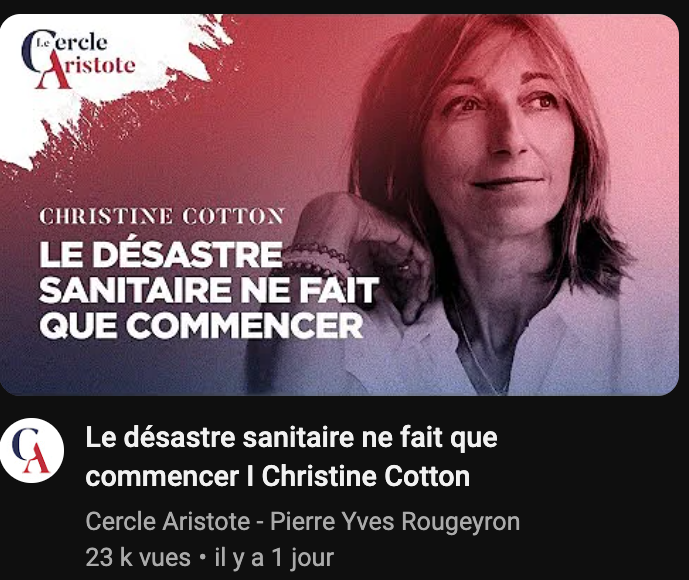Click the 'LE DÉSASTRE' headline on the thumbnail

pos(161,254)
